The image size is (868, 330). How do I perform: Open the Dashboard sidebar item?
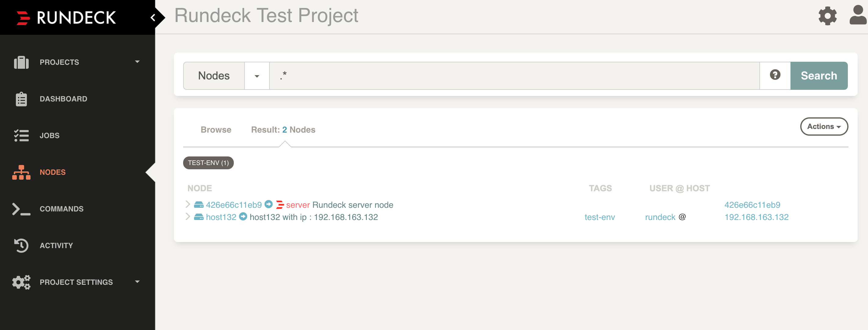tap(63, 99)
